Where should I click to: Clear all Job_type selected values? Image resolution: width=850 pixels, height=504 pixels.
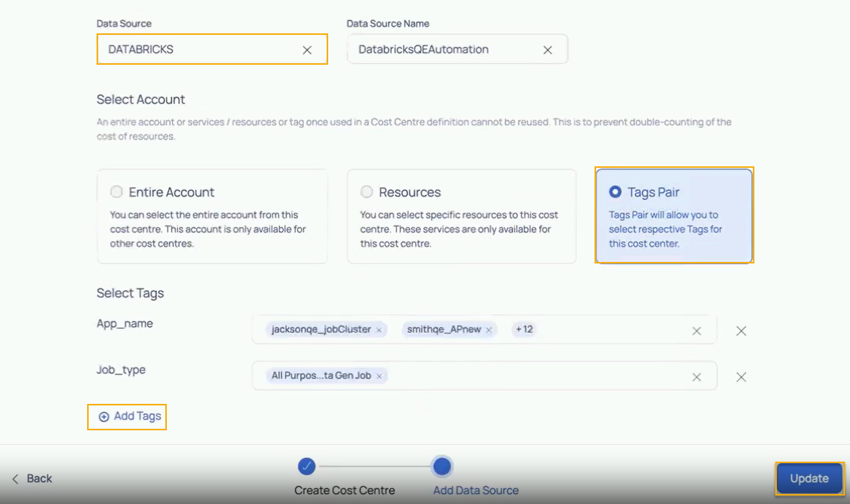[x=697, y=377]
